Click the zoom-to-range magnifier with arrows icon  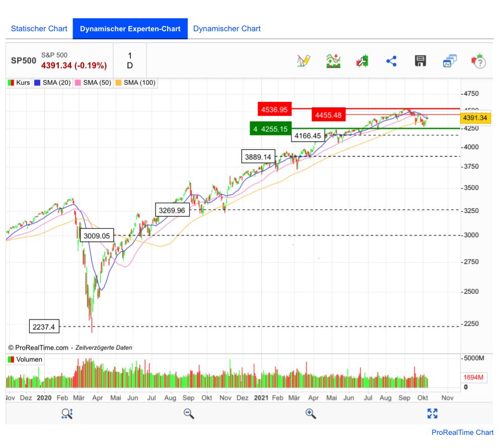(67, 413)
